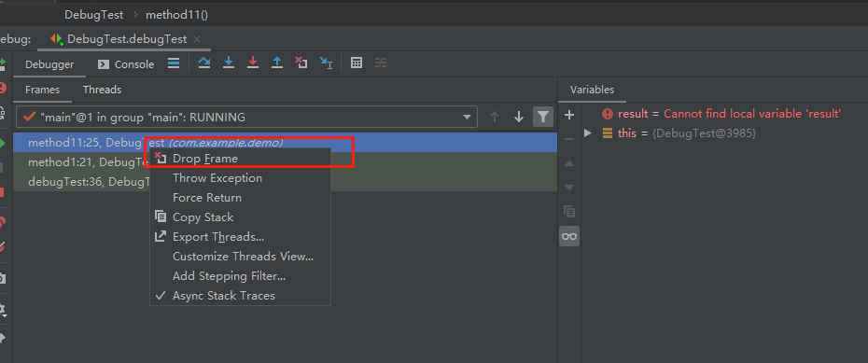Expand the 'this' variable node
This screenshot has height=363, width=868.
pos(588,133)
